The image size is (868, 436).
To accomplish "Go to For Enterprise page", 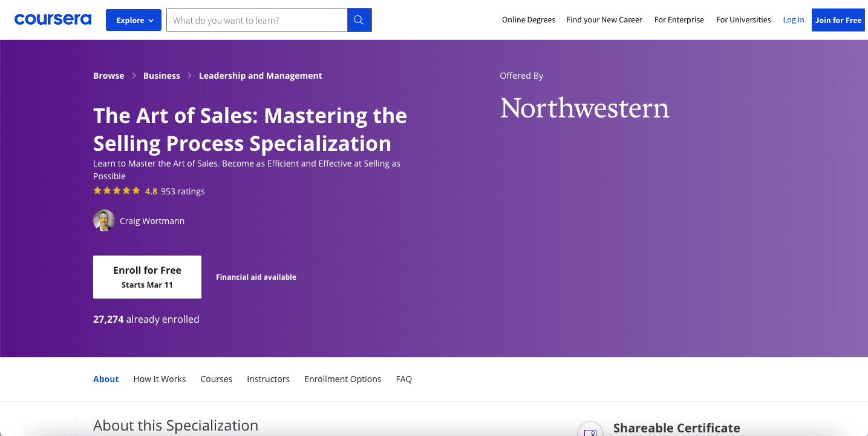I will pos(679,20).
